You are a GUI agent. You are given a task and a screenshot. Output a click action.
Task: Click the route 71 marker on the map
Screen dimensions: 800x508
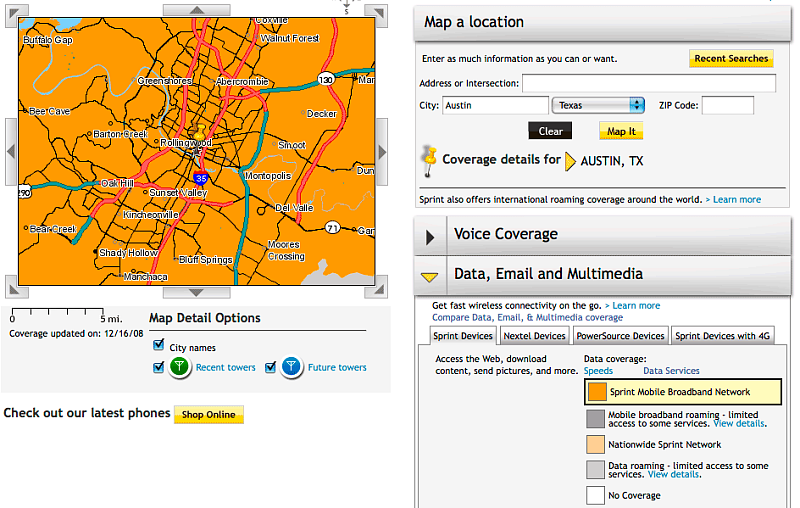click(333, 227)
